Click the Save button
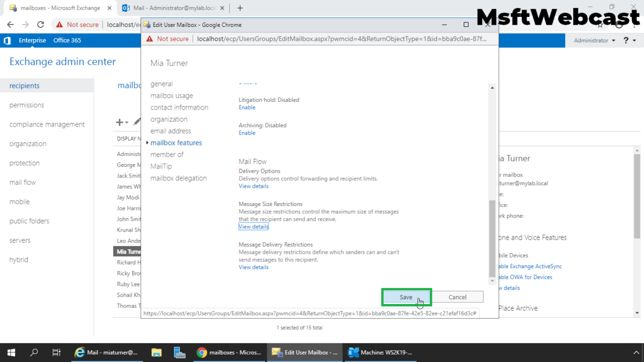 pyautogui.click(x=406, y=297)
